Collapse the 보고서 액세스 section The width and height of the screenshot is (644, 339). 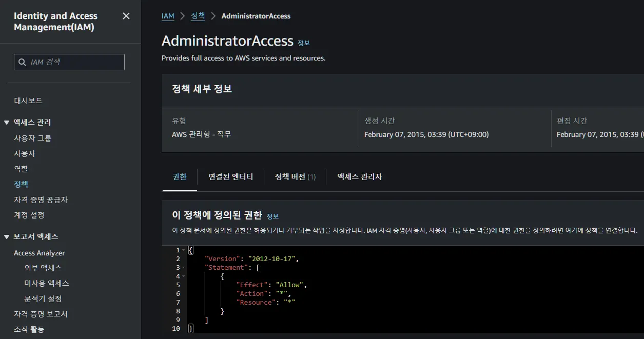pos(7,236)
